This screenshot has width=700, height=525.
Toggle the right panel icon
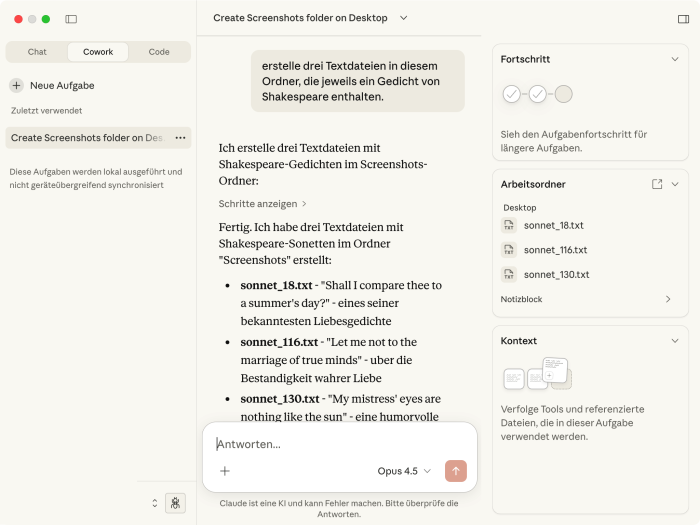683,19
